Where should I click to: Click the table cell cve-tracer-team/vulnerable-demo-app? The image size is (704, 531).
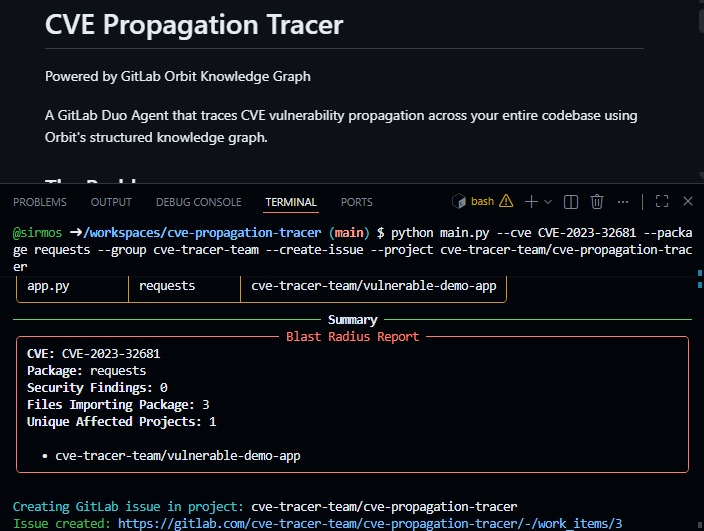[x=374, y=286]
